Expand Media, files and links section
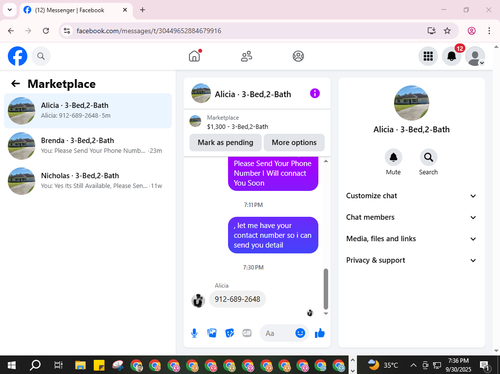Image resolution: width=500 pixels, height=374 pixels. pos(411,239)
